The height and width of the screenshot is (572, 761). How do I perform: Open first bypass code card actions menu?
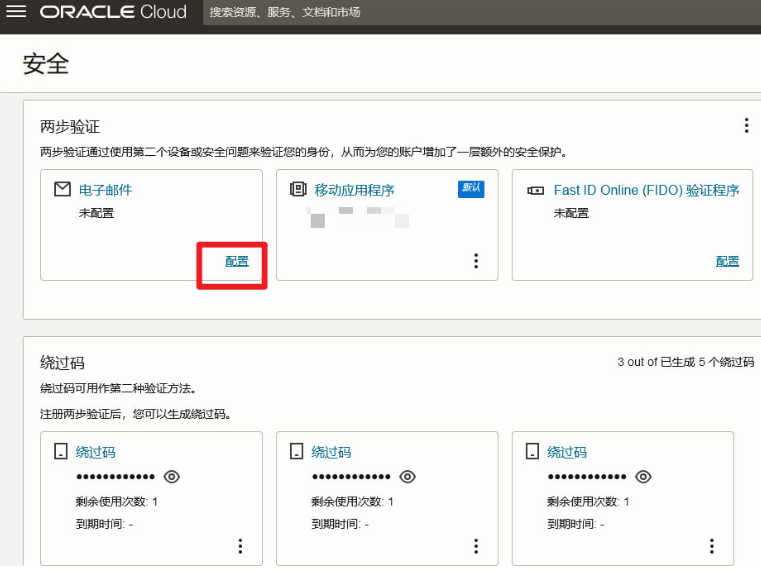pyautogui.click(x=240, y=546)
